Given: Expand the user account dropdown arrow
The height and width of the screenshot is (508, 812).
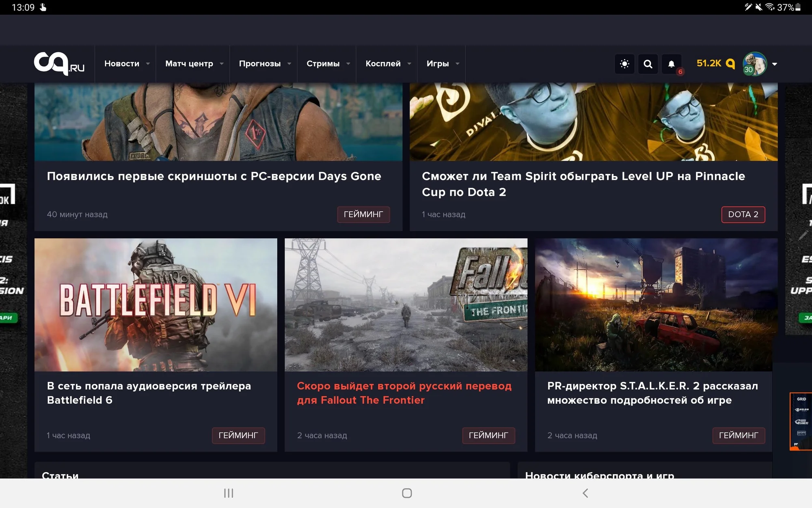Looking at the screenshot, I should coord(775,64).
